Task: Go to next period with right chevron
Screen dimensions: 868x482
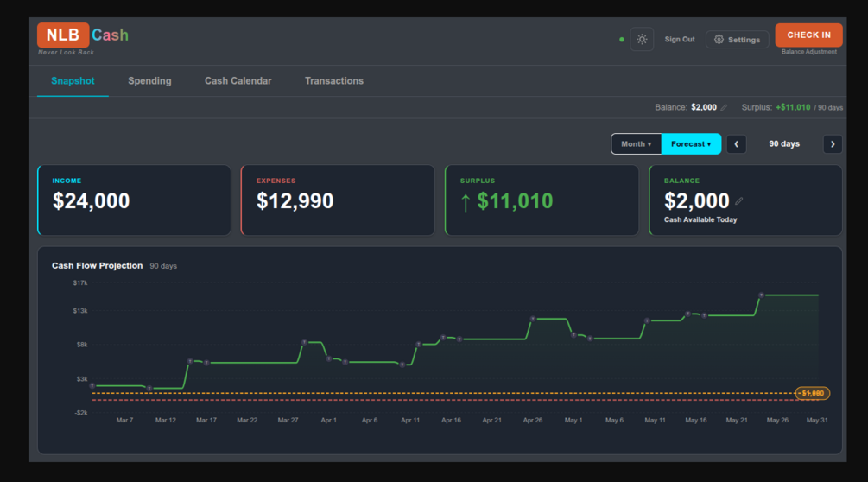Action: pyautogui.click(x=833, y=144)
